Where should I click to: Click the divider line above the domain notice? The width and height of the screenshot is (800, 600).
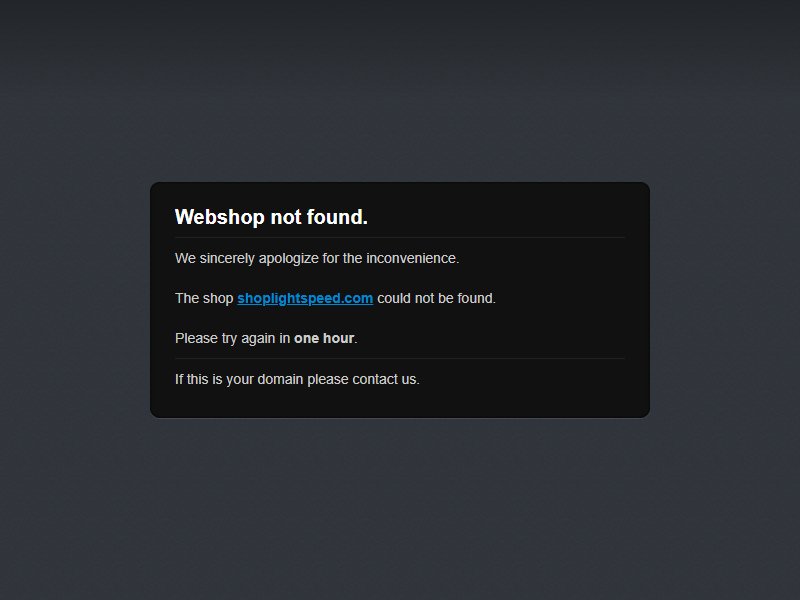coord(399,359)
